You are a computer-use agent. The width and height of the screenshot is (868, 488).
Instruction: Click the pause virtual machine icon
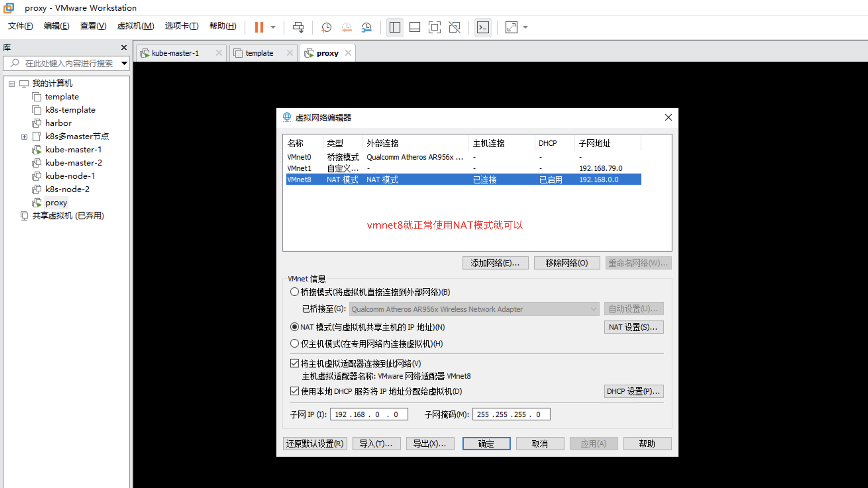pyautogui.click(x=259, y=27)
